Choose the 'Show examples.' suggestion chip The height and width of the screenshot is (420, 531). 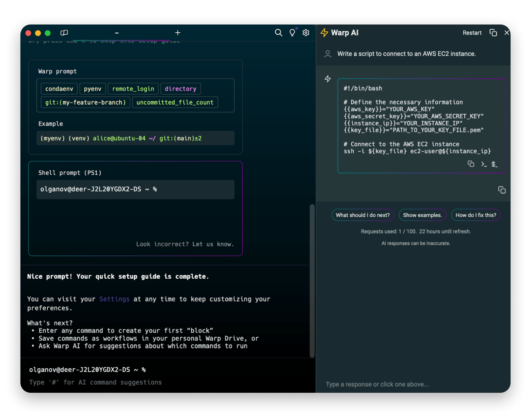click(422, 215)
